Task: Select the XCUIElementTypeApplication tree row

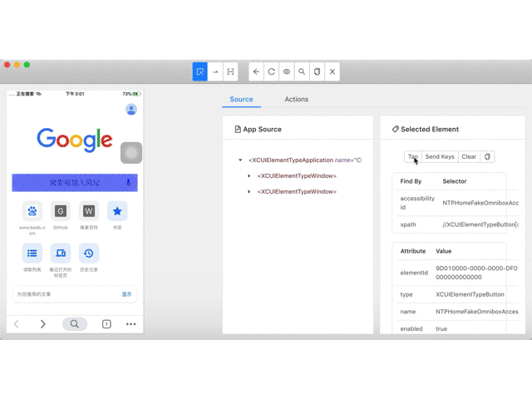Action: [305, 160]
